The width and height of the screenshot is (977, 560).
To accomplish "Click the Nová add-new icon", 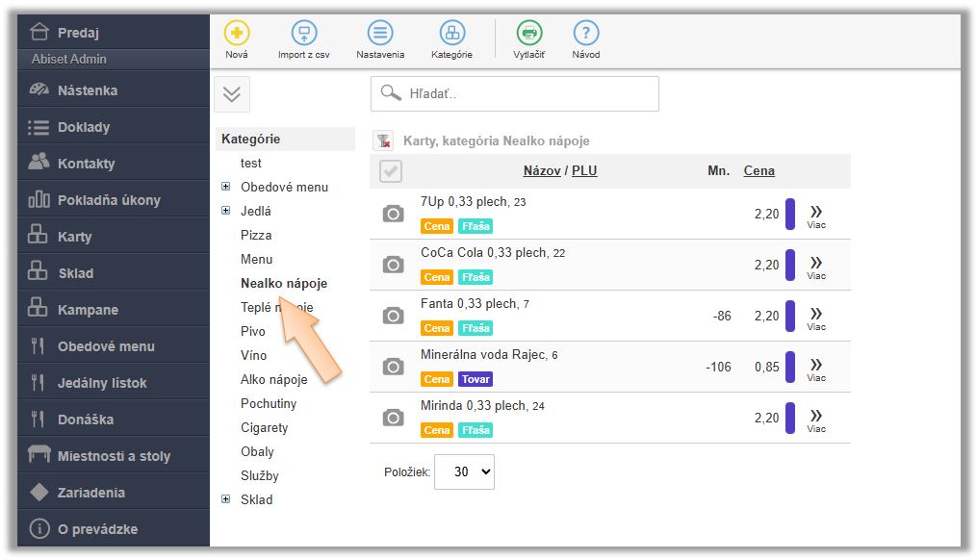I will point(236,34).
